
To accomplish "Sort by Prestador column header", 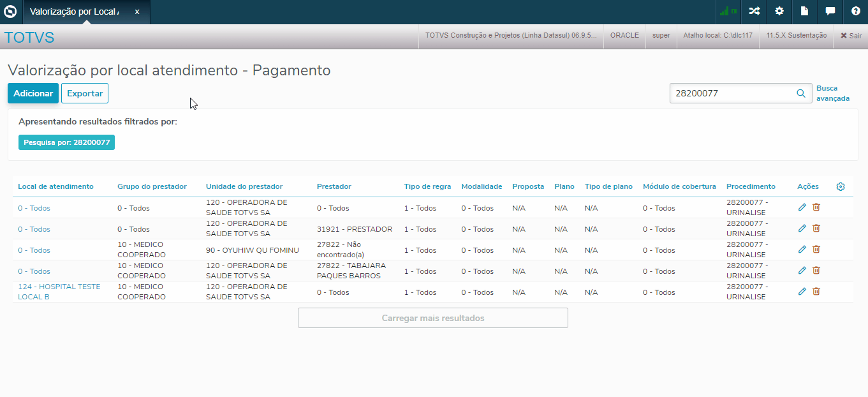I will click(334, 186).
